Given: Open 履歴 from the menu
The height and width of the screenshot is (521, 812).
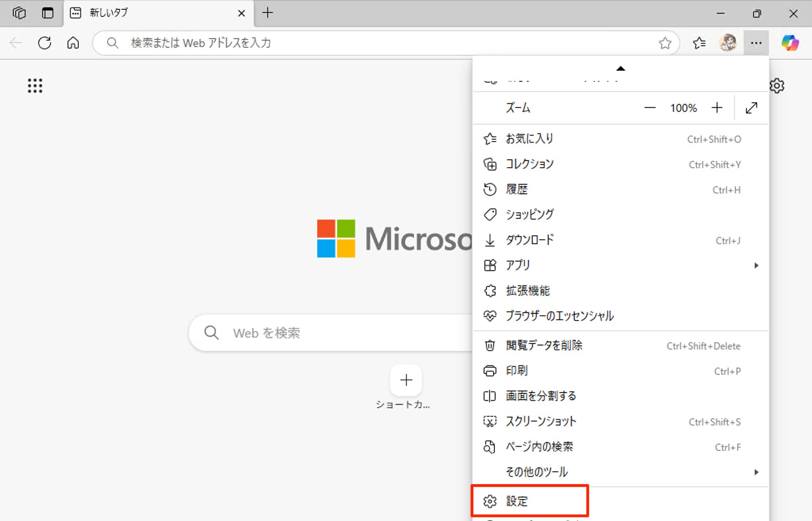Looking at the screenshot, I should point(517,189).
